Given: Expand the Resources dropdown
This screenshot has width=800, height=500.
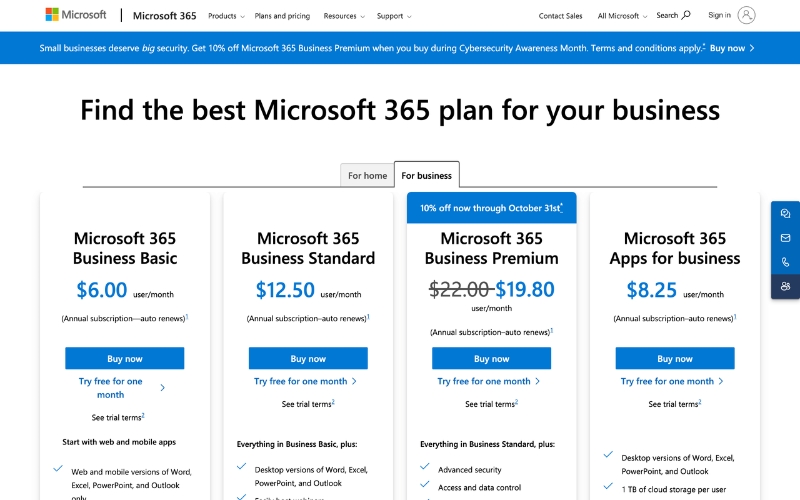Looking at the screenshot, I should click(344, 16).
